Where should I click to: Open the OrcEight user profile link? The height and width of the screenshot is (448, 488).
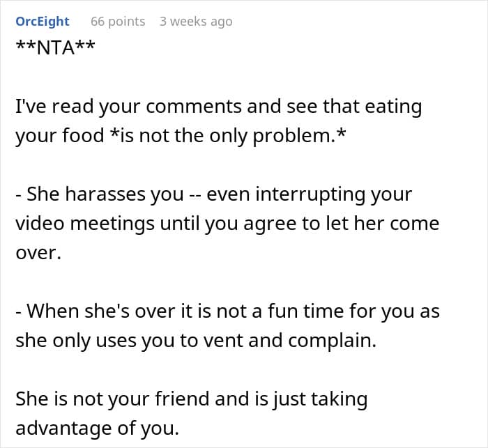[43, 22]
